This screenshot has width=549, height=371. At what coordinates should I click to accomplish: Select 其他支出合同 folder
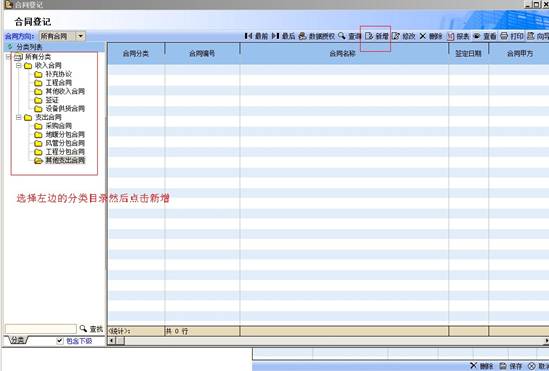click(65, 161)
